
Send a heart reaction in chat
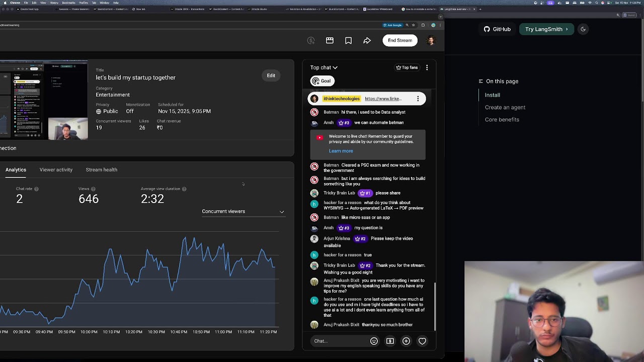coord(422,341)
